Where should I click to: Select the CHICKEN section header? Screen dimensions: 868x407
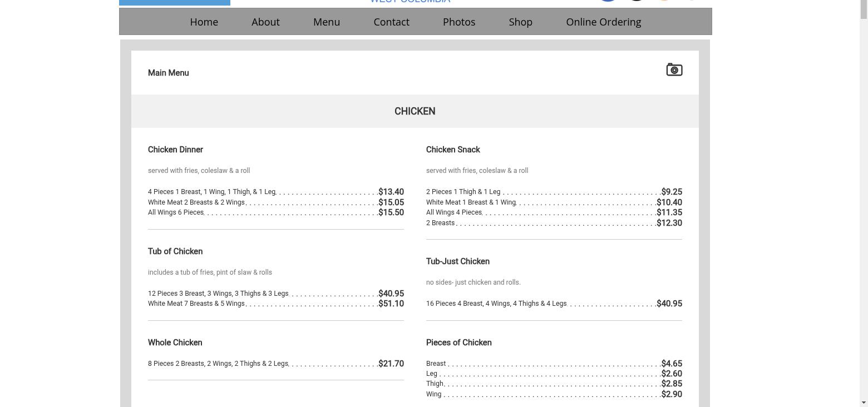tap(415, 111)
